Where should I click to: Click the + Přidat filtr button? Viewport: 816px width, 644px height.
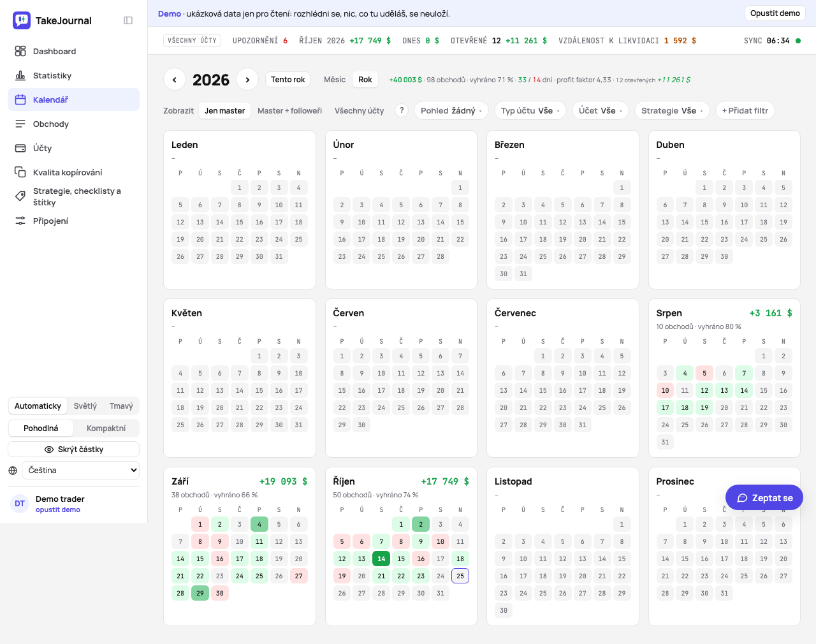(x=745, y=110)
